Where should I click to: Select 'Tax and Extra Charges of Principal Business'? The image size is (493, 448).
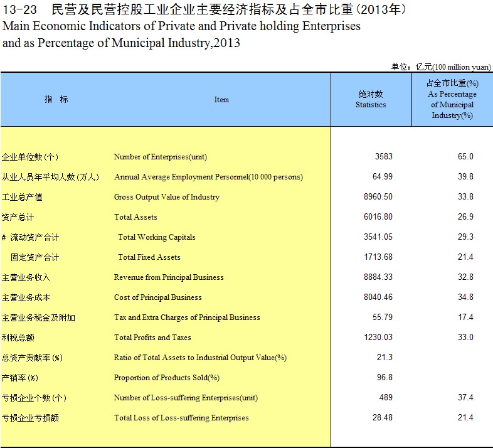click(187, 317)
